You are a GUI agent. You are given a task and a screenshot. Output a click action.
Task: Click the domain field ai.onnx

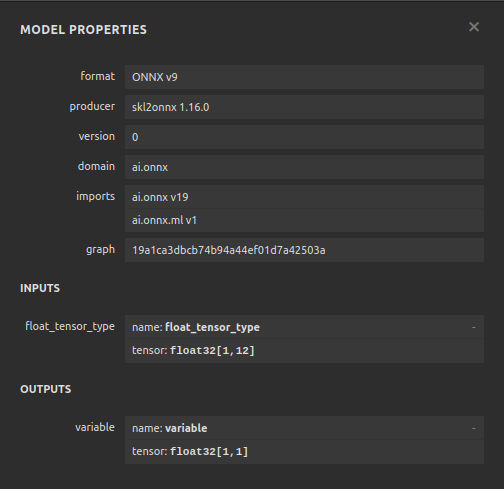pyautogui.click(x=304, y=167)
